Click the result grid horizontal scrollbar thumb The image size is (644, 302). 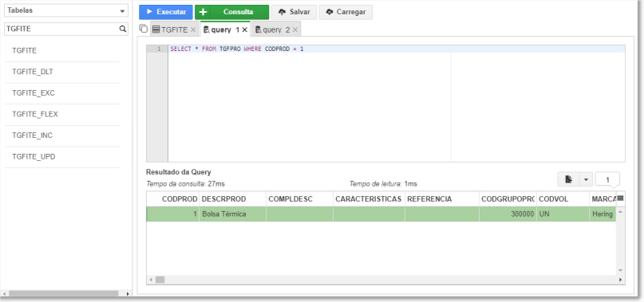[160, 280]
